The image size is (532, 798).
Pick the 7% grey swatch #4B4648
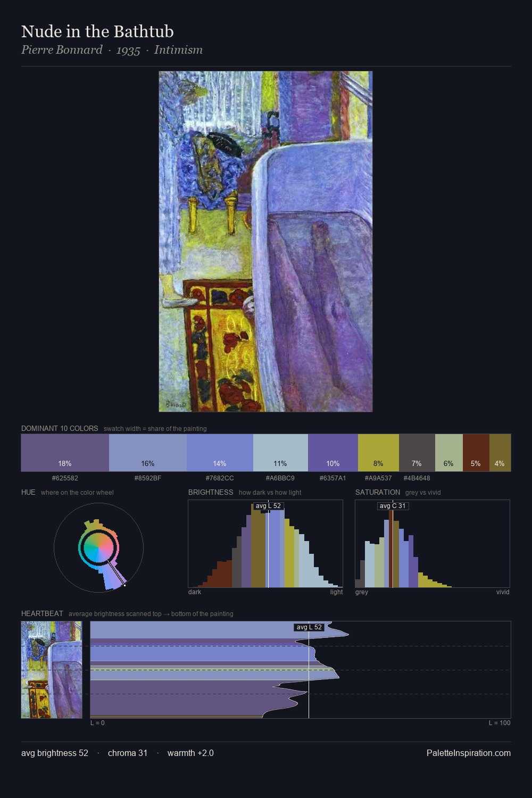[x=417, y=453]
